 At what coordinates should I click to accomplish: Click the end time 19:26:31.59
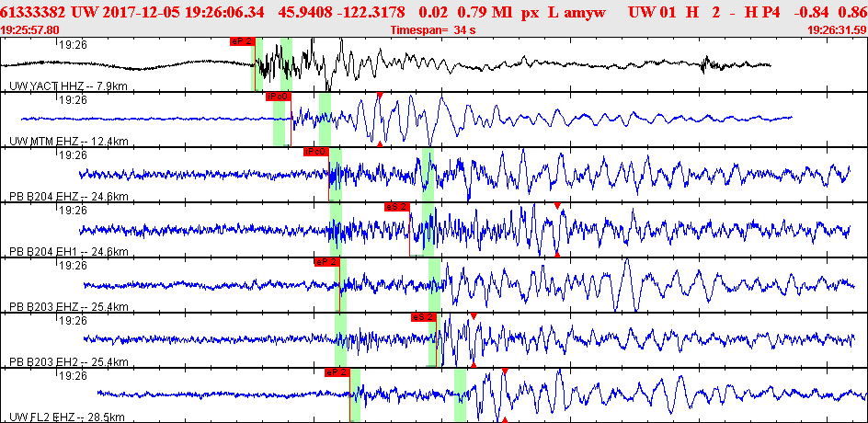[838, 30]
